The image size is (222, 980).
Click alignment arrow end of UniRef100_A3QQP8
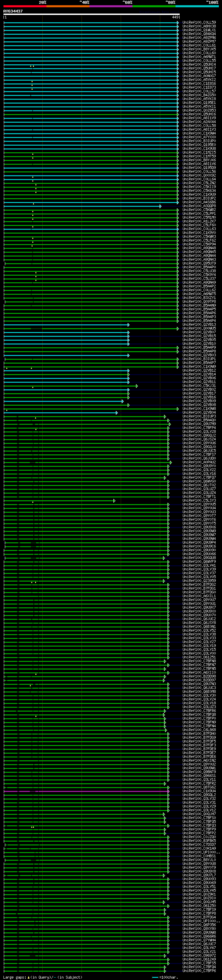tap(161, 206)
